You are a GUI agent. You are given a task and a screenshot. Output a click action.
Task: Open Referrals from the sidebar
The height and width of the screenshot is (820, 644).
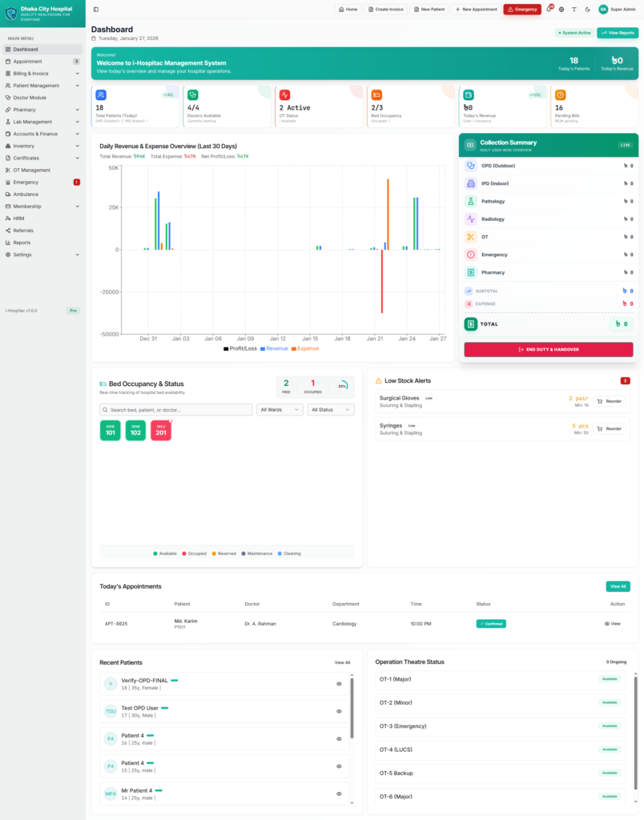coord(23,230)
